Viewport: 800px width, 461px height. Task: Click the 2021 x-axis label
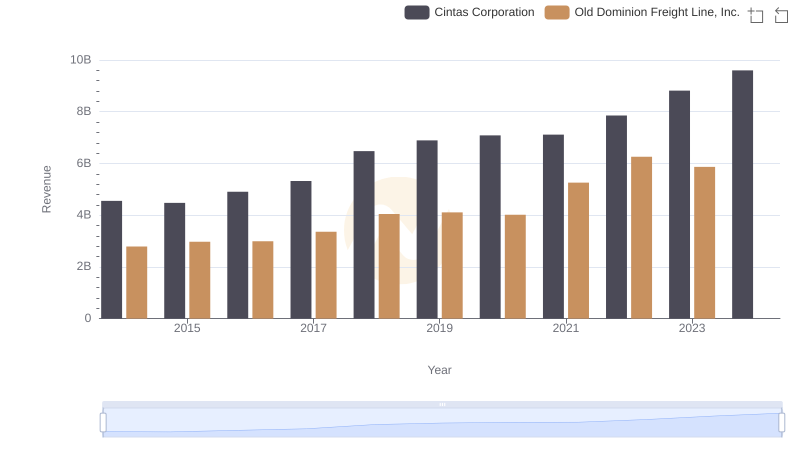click(x=566, y=328)
